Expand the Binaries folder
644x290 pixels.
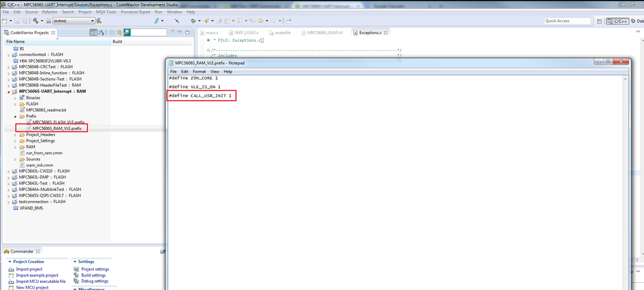click(x=15, y=98)
